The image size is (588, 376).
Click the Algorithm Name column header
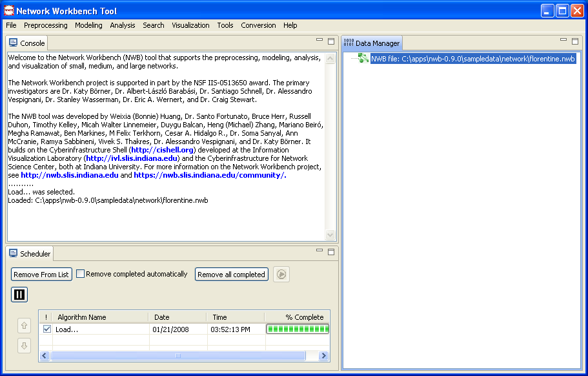point(100,317)
